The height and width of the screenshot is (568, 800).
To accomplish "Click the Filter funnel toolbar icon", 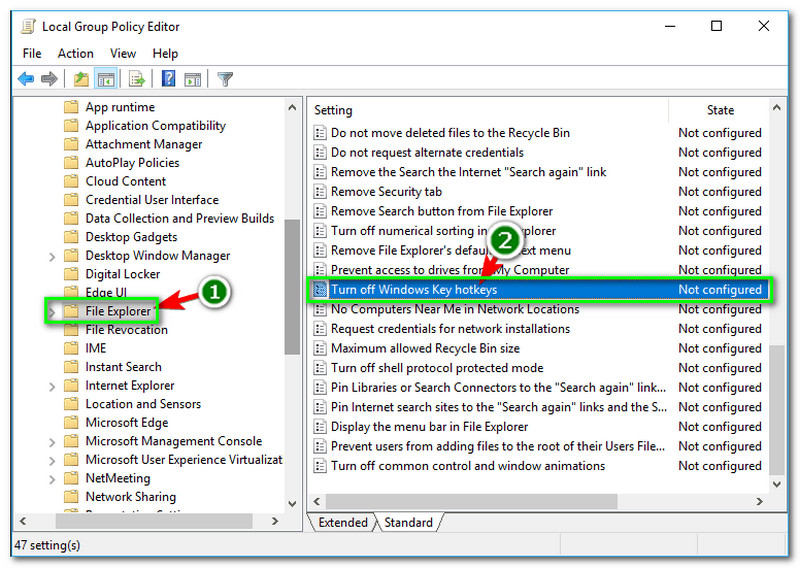I will click(225, 79).
